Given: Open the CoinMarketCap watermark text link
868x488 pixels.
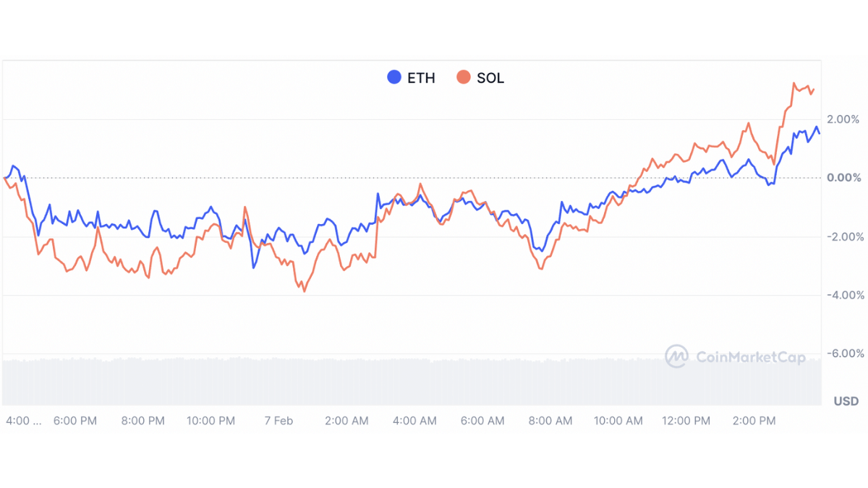Looking at the screenshot, I should (x=750, y=356).
